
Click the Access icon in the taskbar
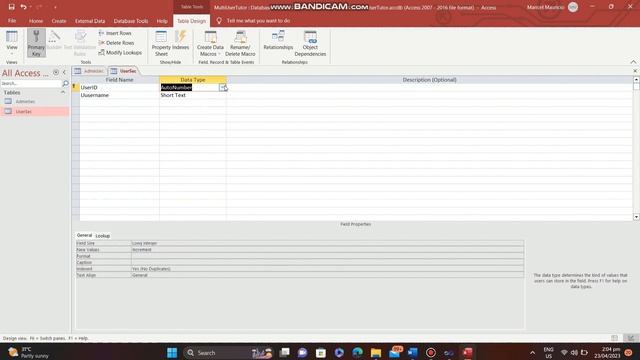[468, 353]
